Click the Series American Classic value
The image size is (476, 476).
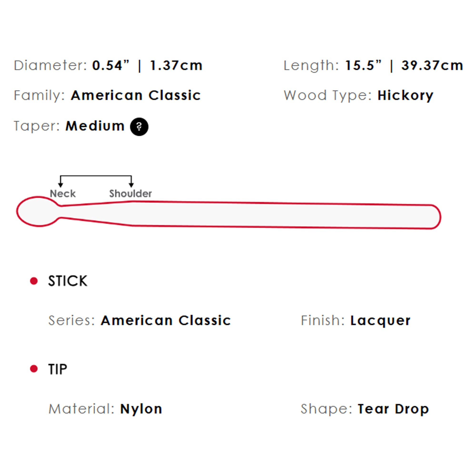click(166, 320)
